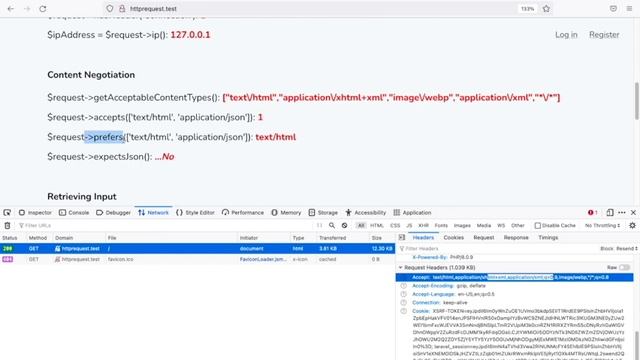The height and width of the screenshot is (360, 640).
Task: Show the Cookies details tab
Action: 453,238
